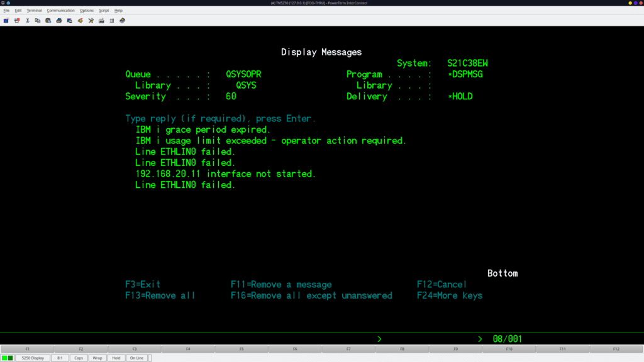Click the S21C38EW system name
Image resolution: width=644 pixels, height=362 pixels.
tap(467, 63)
